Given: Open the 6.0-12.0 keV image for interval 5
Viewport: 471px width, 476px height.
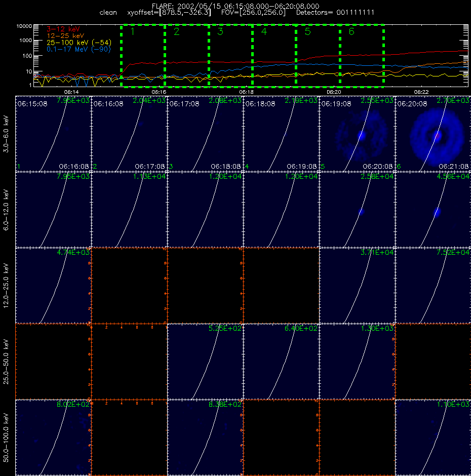Looking at the screenshot, I should pos(357,210).
